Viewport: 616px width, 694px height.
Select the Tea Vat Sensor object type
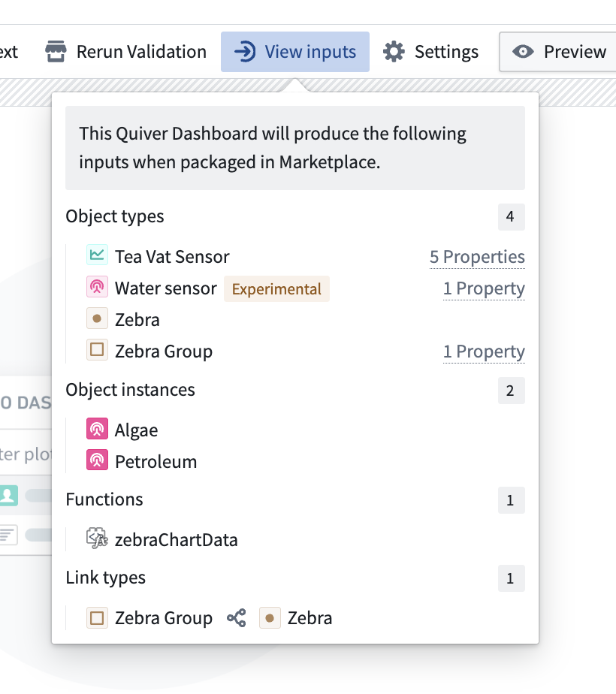(x=172, y=257)
